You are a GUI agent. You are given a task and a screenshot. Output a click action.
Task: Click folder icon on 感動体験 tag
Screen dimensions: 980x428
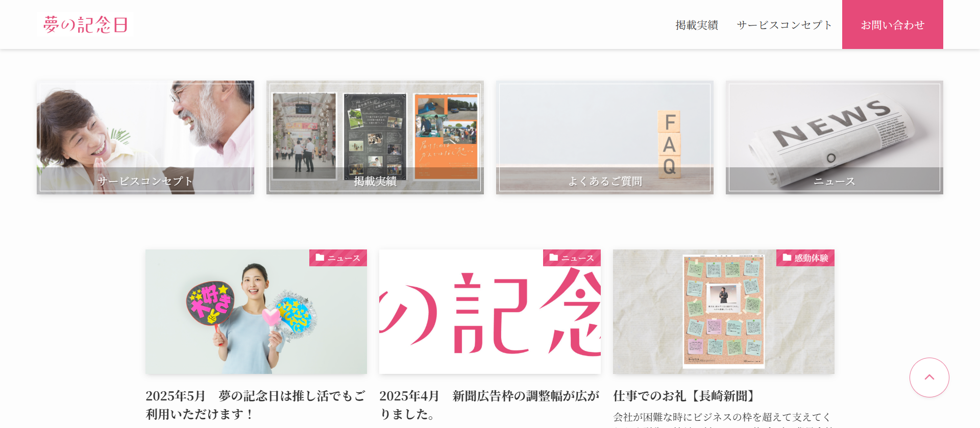(787, 258)
